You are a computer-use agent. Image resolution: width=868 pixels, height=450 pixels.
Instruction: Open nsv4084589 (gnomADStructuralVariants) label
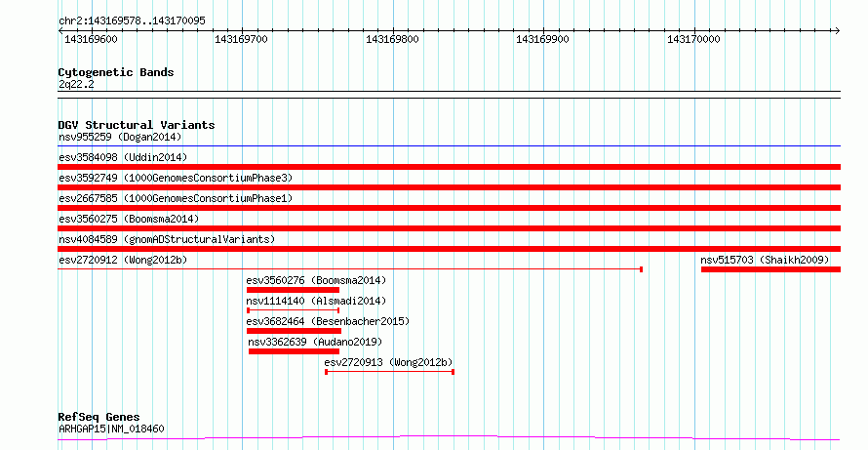tap(167, 239)
